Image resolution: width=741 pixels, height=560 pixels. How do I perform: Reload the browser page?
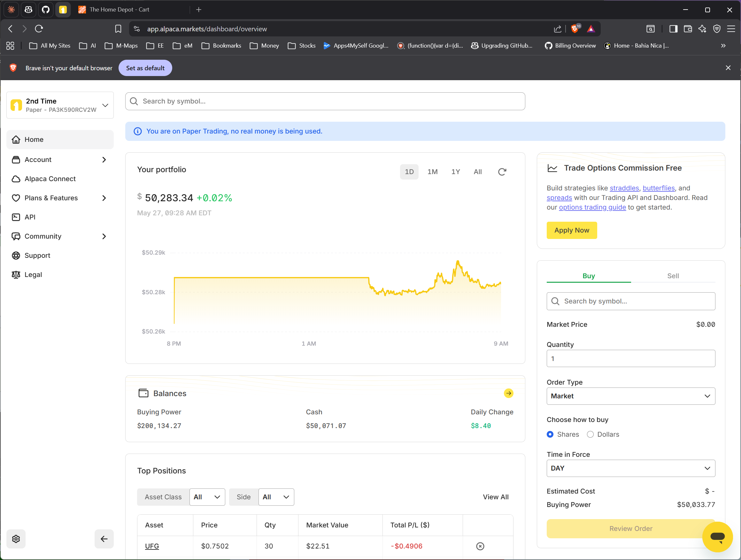coord(39,29)
